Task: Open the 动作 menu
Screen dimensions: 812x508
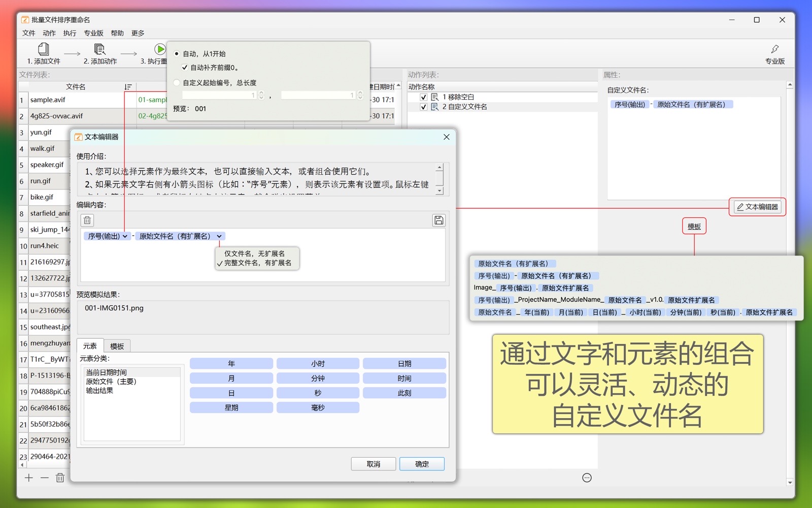Action: click(x=49, y=33)
